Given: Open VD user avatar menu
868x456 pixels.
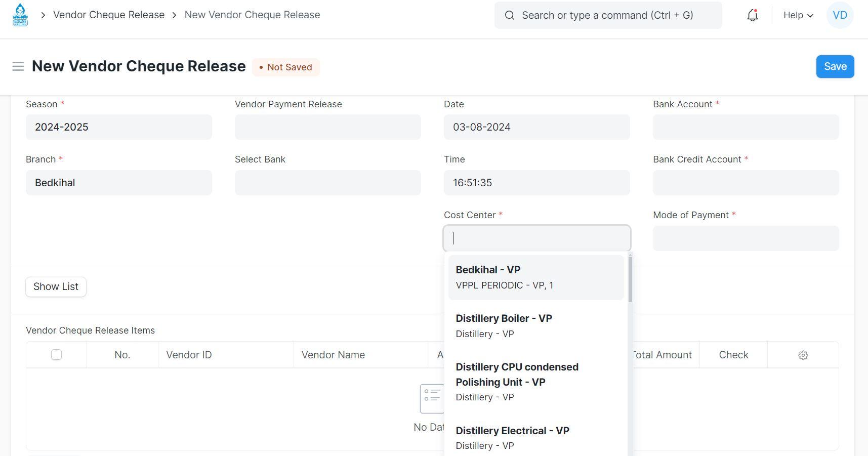Looking at the screenshot, I should (840, 15).
